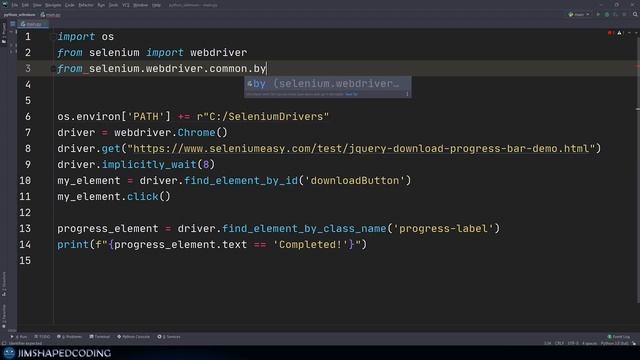This screenshot has width=640, height=360.
Task: Click the UTF-8 encoding status widget
Action: [573, 343]
